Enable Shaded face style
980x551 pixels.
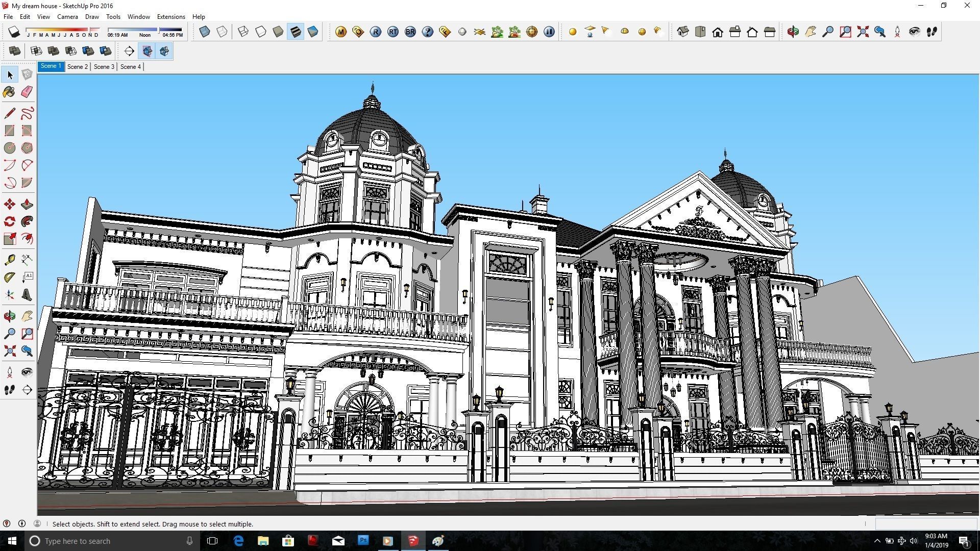pyautogui.click(x=278, y=32)
